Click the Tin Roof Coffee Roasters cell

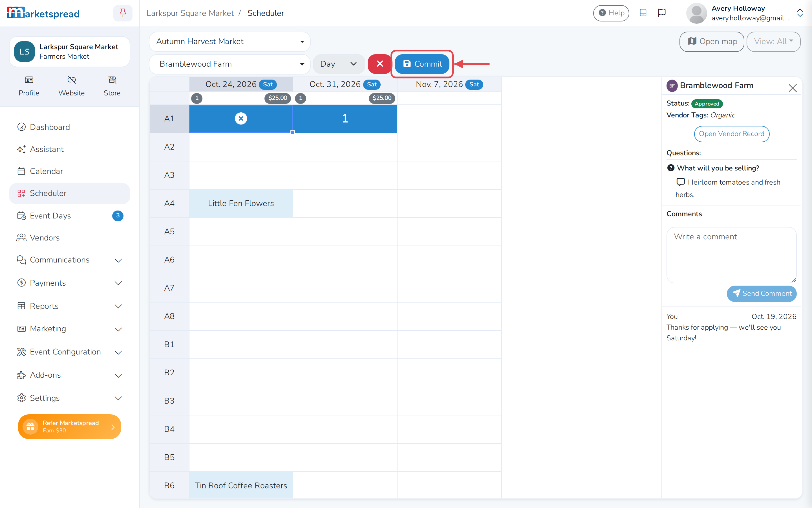241,485
